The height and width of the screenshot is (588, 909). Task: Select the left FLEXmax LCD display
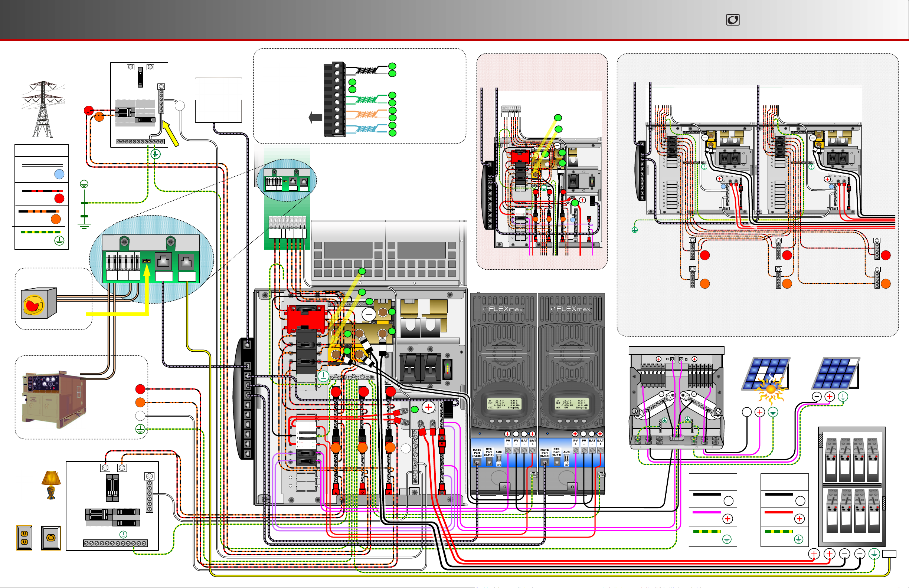[x=504, y=404]
